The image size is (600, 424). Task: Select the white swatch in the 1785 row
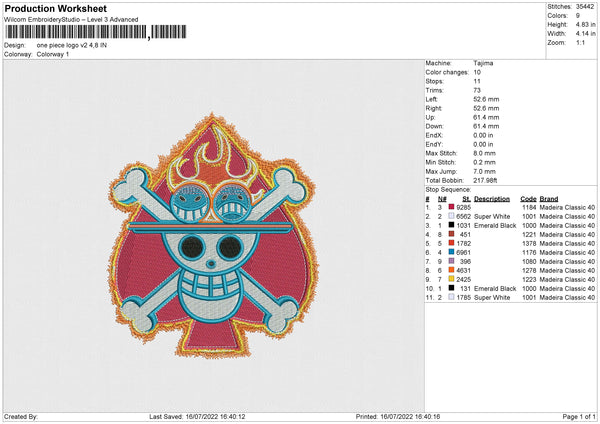coord(451,297)
